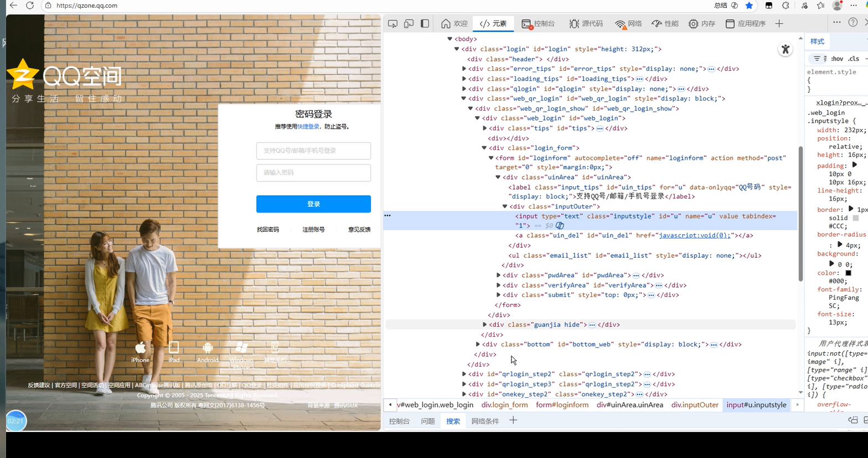Open the 意见反馈 feedback link
The height and width of the screenshot is (458, 868).
(x=359, y=230)
